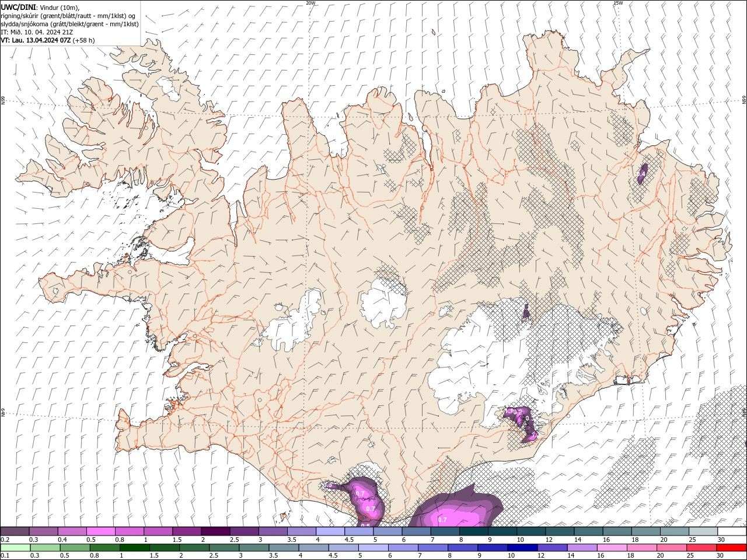Pick the darkest purple 2 swatch in upper legend

click(215, 531)
